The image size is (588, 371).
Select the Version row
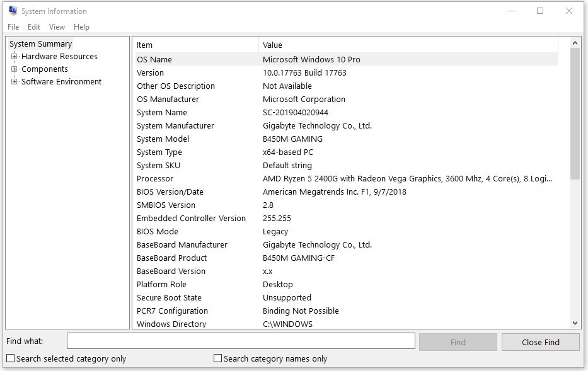coord(347,72)
